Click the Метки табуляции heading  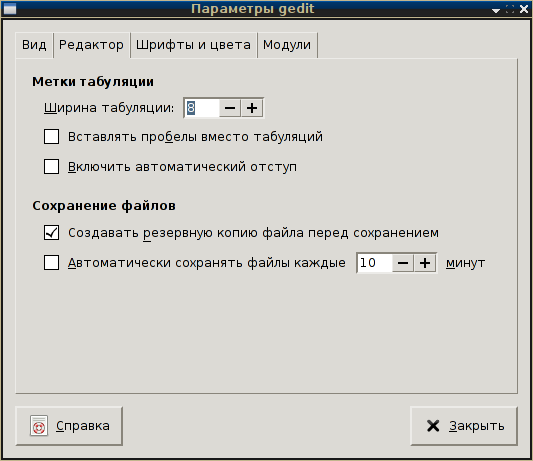tap(93, 82)
